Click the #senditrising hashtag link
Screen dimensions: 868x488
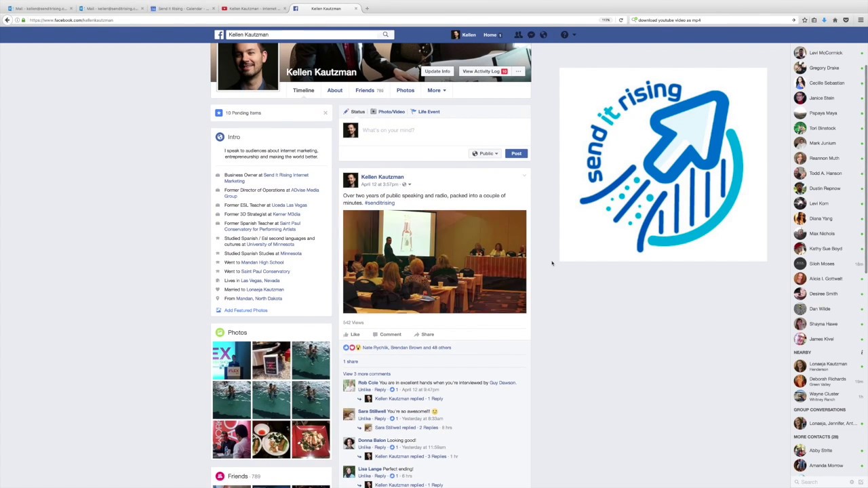[379, 203]
